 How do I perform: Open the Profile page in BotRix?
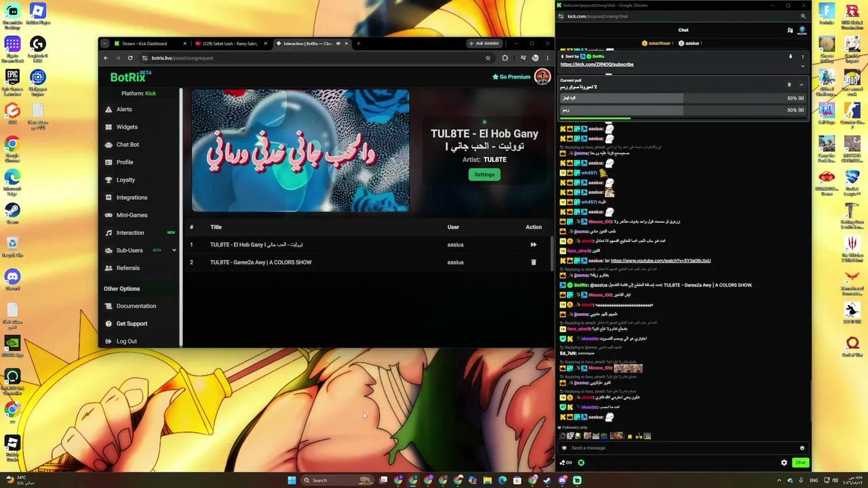click(124, 162)
